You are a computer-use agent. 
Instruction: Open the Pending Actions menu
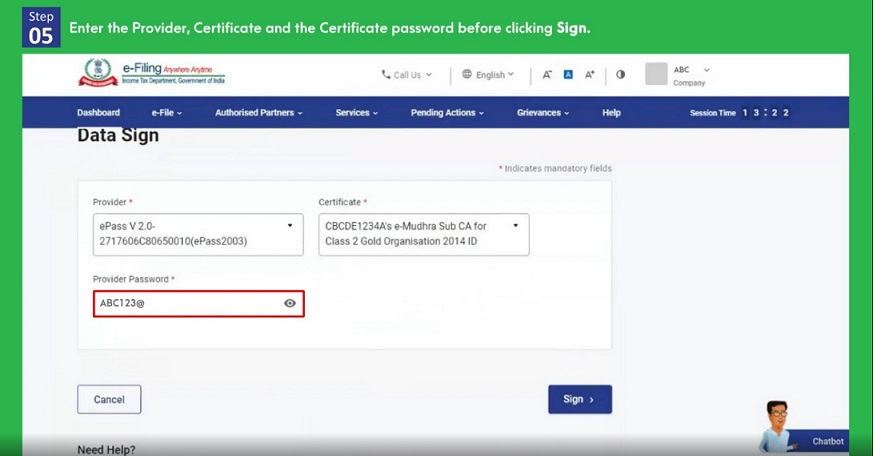[x=445, y=113]
